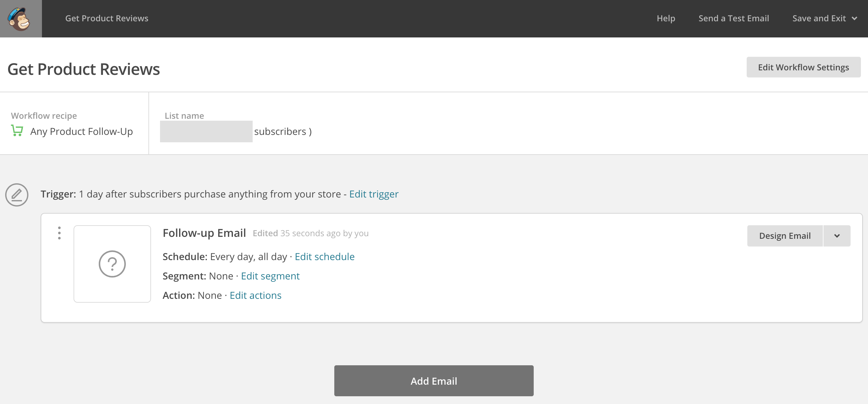Click Edit schedule to change send timing
This screenshot has width=868, height=404.
[325, 256]
